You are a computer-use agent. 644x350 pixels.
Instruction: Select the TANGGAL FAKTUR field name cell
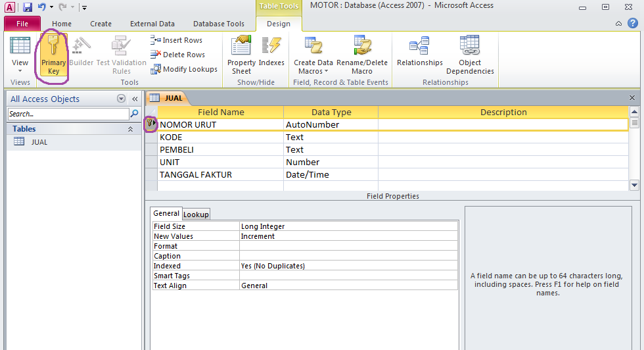220,174
